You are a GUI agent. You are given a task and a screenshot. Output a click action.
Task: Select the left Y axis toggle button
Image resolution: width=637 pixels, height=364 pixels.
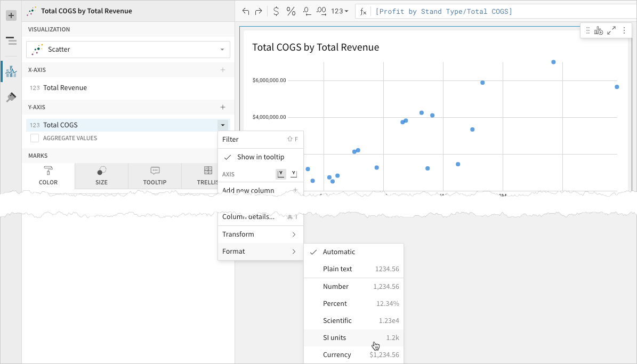281,174
